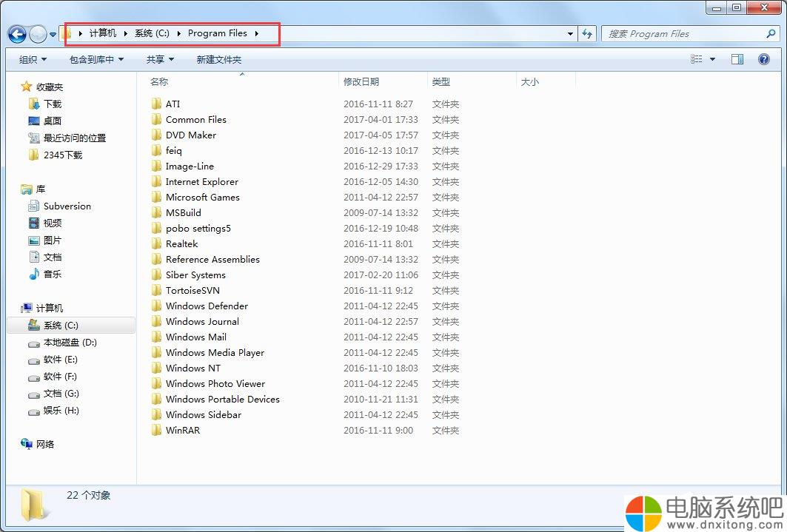
Task: Sort by the 修改日期 column header
Action: 384,81
